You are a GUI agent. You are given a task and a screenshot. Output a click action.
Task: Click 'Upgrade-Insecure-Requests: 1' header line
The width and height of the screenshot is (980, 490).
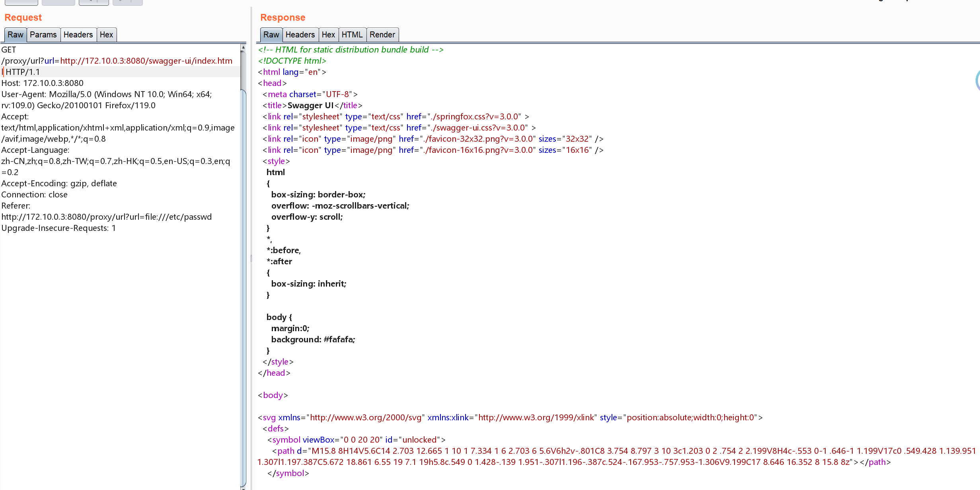[58, 228]
